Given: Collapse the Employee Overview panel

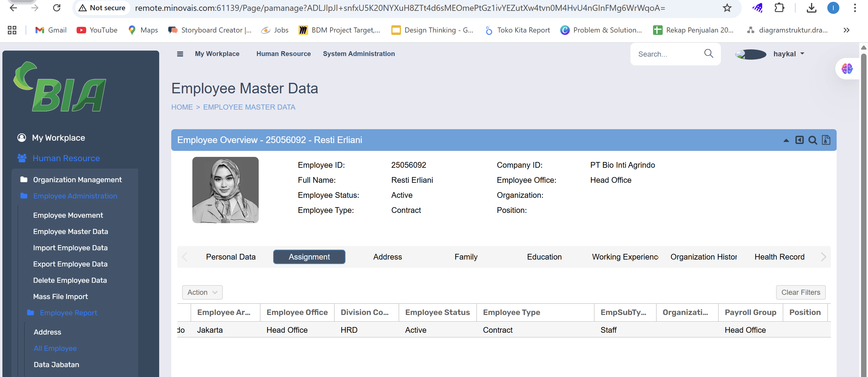Looking at the screenshot, I should pos(786,140).
